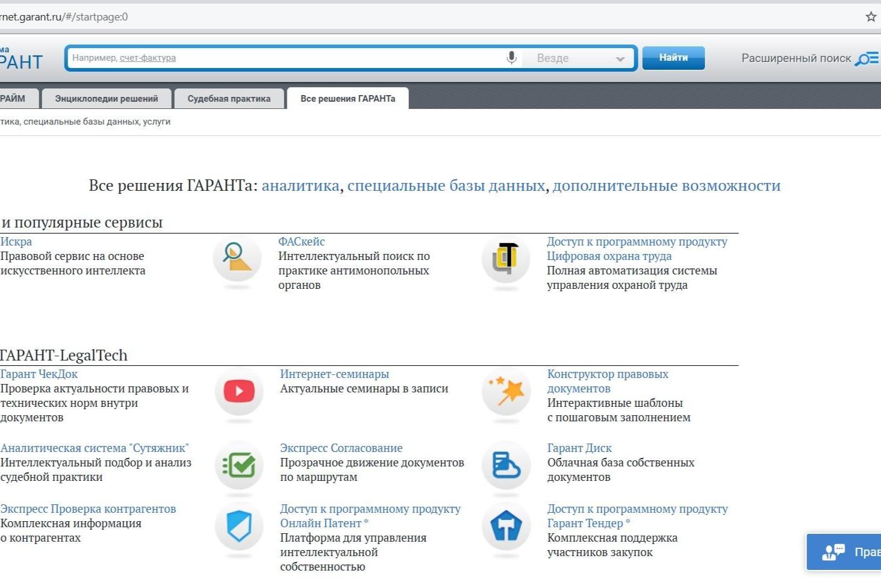Open the extended search magnifier icon

867,58
